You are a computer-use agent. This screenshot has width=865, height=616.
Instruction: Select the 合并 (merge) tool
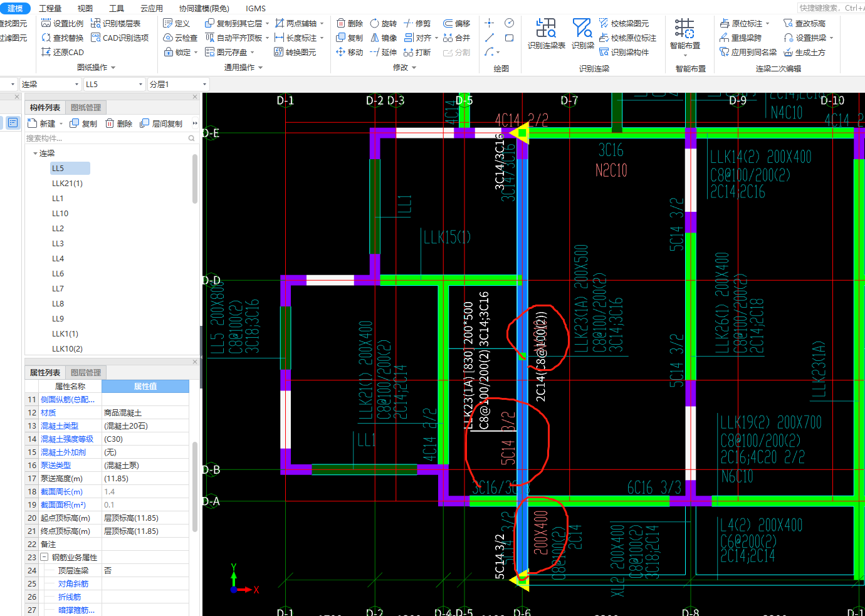click(x=456, y=38)
